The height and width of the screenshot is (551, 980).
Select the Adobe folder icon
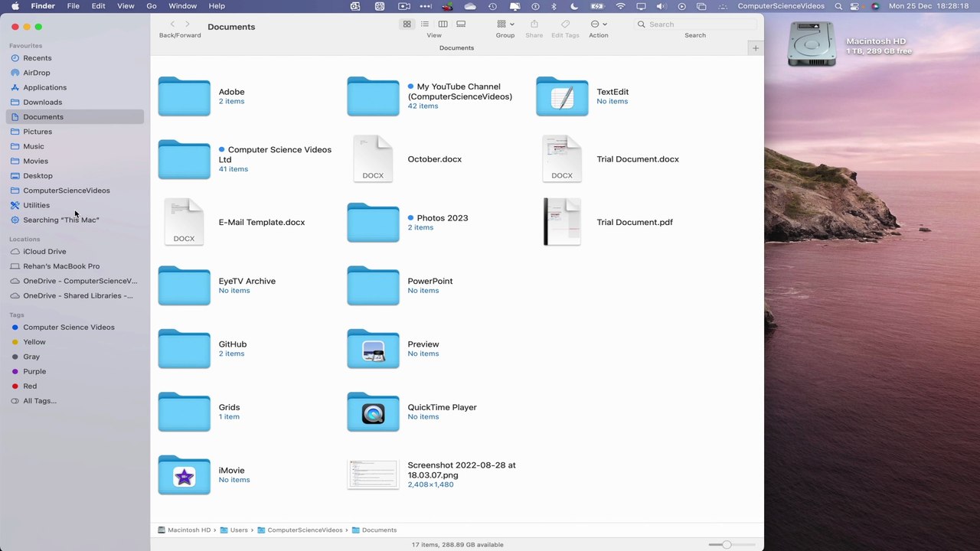184,96
